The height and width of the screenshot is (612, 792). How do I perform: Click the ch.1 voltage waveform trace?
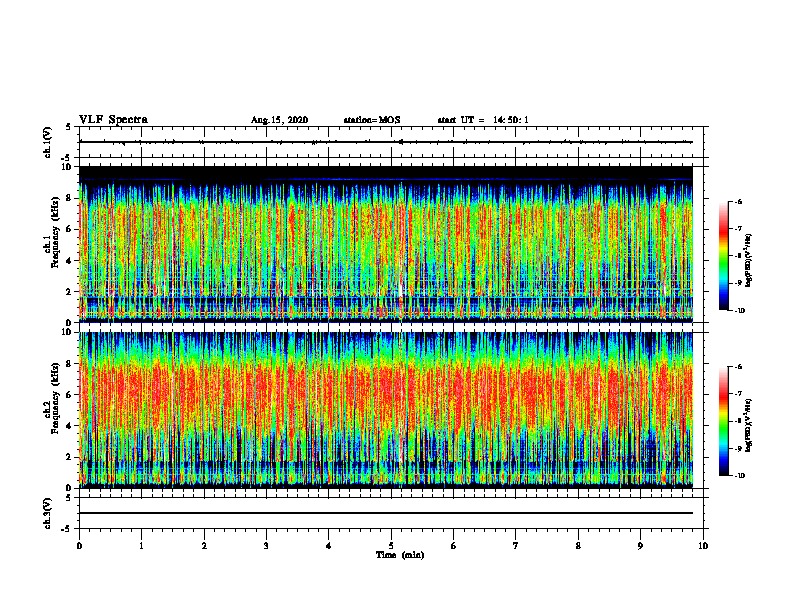386,142
